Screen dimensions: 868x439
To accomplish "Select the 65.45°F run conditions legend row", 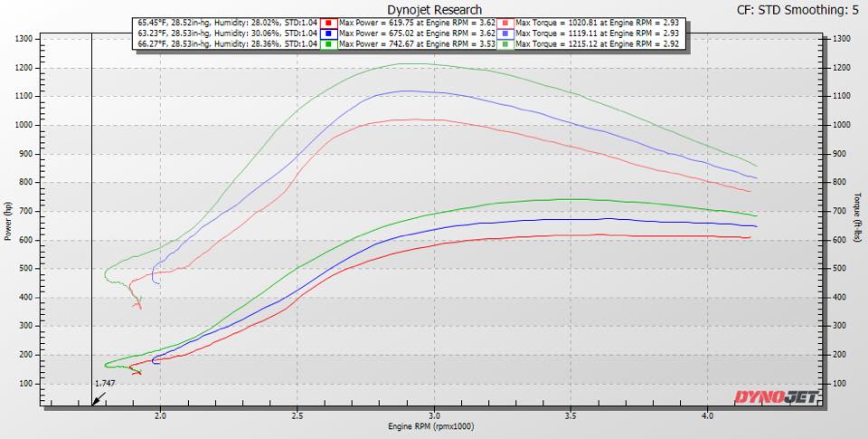I will [227, 19].
